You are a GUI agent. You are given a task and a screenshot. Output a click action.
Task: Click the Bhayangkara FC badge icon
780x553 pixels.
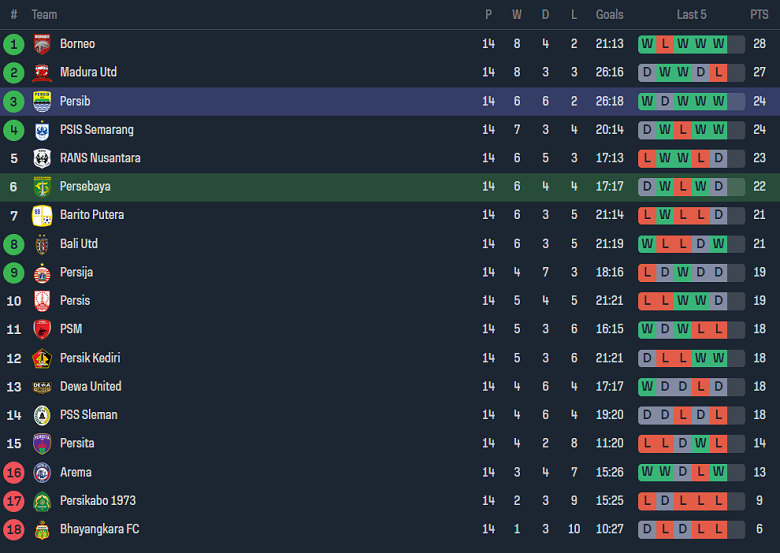[42, 529]
